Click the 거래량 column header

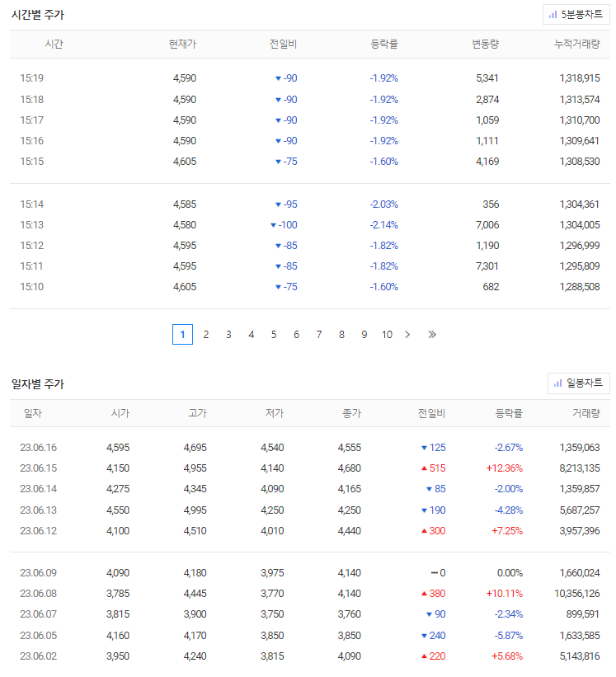586,414
